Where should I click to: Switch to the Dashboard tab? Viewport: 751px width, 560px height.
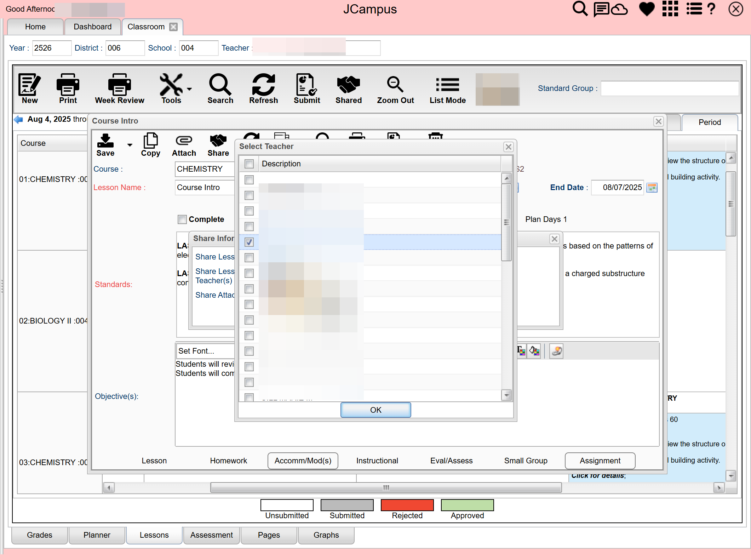pos(92,27)
